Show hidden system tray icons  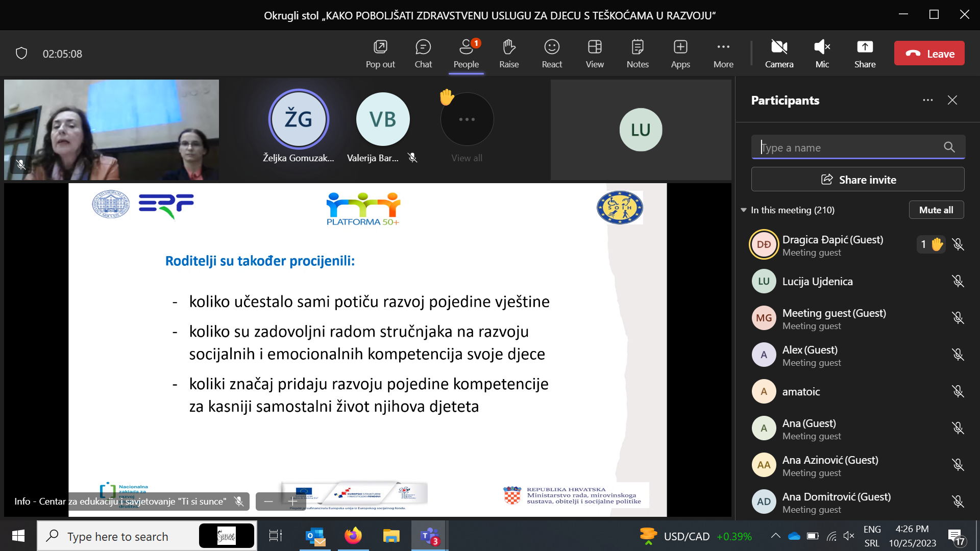pos(775,536)
